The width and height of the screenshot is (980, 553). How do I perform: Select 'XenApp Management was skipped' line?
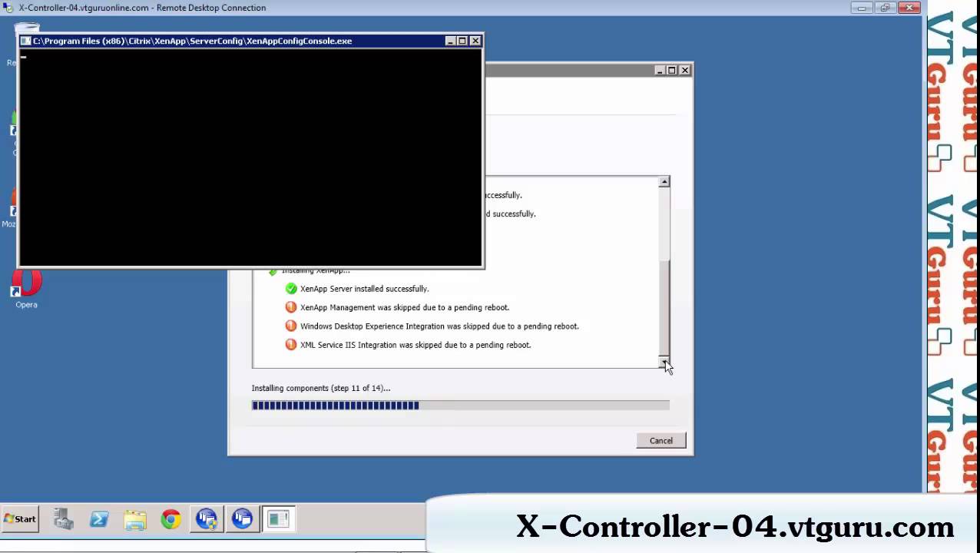[x=405, y=307]
